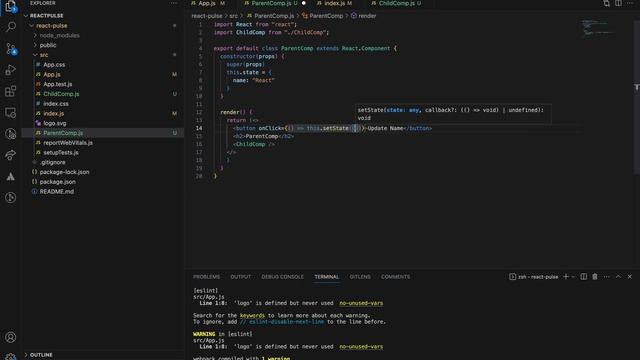Expand the node_modules folder
Screen dimensions: 640x360
pyautogui.click(x=35, y=36)
